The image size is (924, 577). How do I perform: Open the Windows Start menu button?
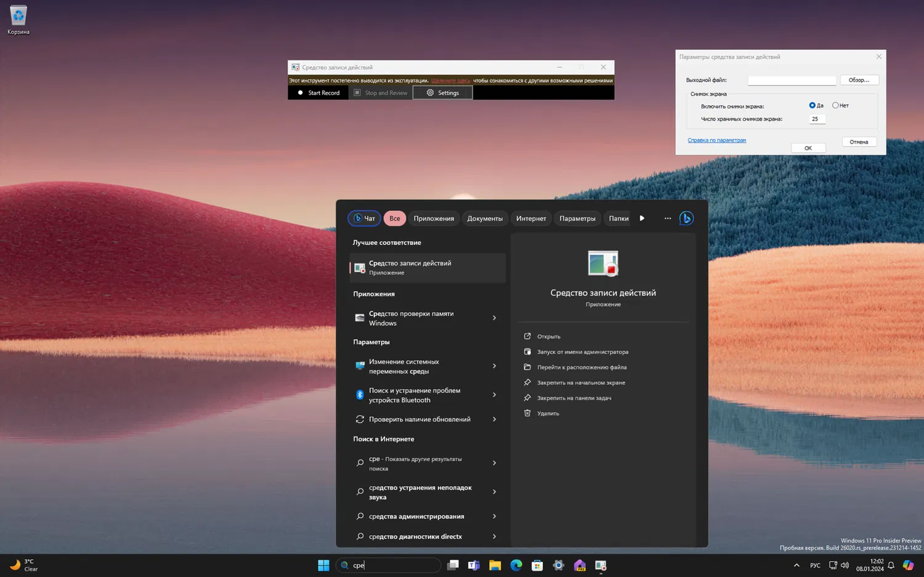[323, 565]
